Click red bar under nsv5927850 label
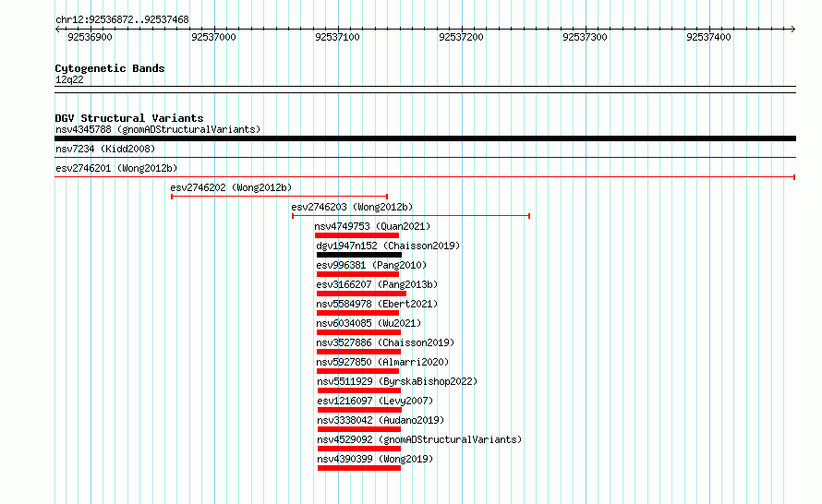Image resolution: width=822 pixels, height=504 pixels. pyautogui.click(x=358, y=371)
